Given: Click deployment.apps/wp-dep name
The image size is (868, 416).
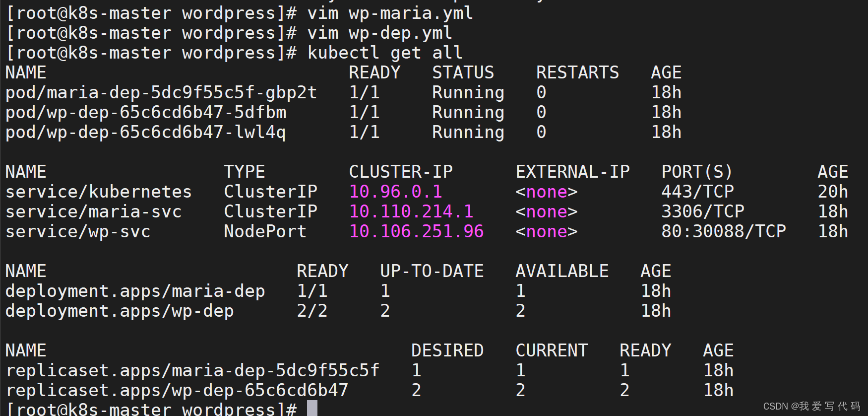Looking at the screenshot, I should (x=119, y=311).
